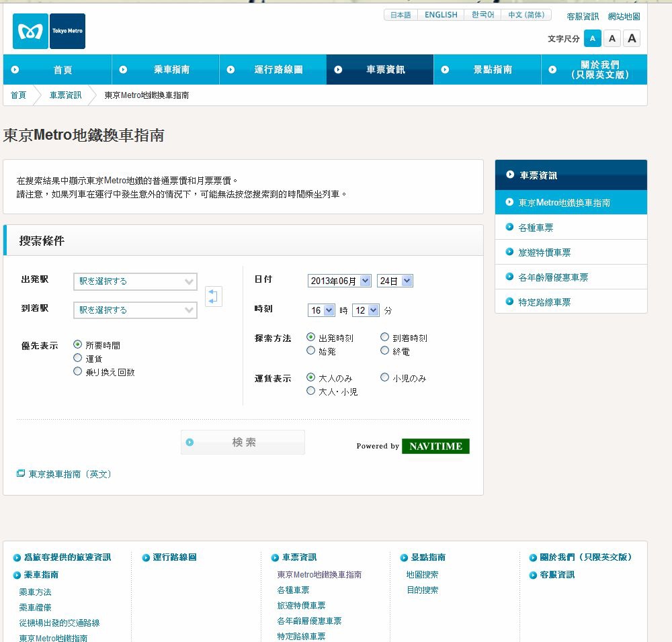Switch language to 日本語

coord(401,15)
